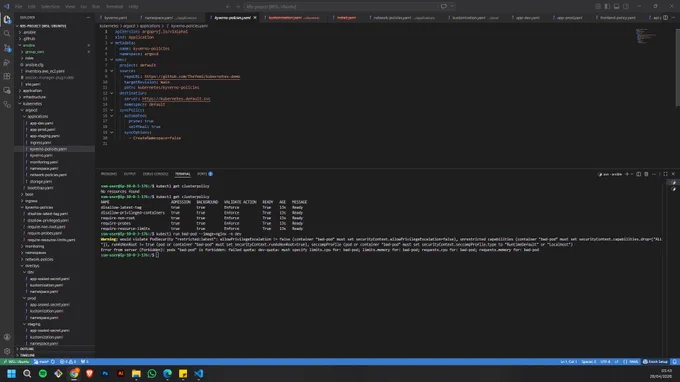Fold the metadata block at line 3
Screen dimensions: 680x382
(x=111, y=43)
